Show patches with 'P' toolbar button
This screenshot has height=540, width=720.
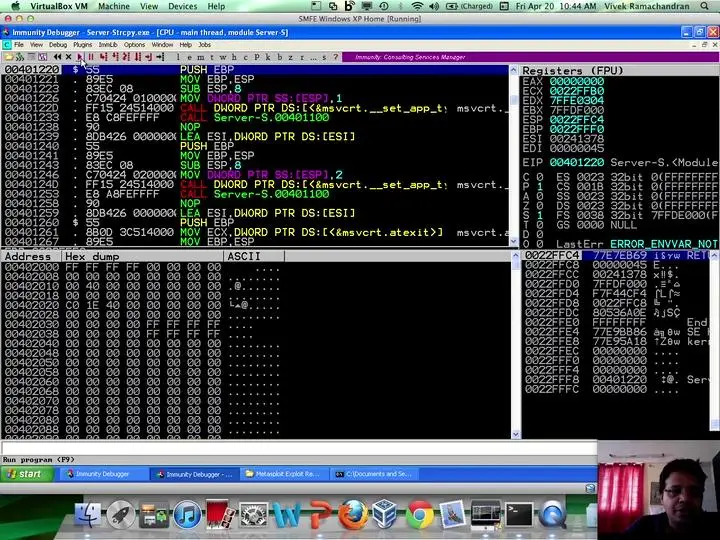(257, 57)
